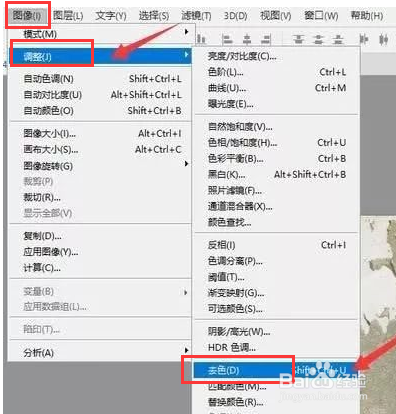The height and width of the screenshot is (414, 396).
Task: Expand the 分析(A) submenu arrow
Action: (x=186, y=350)
